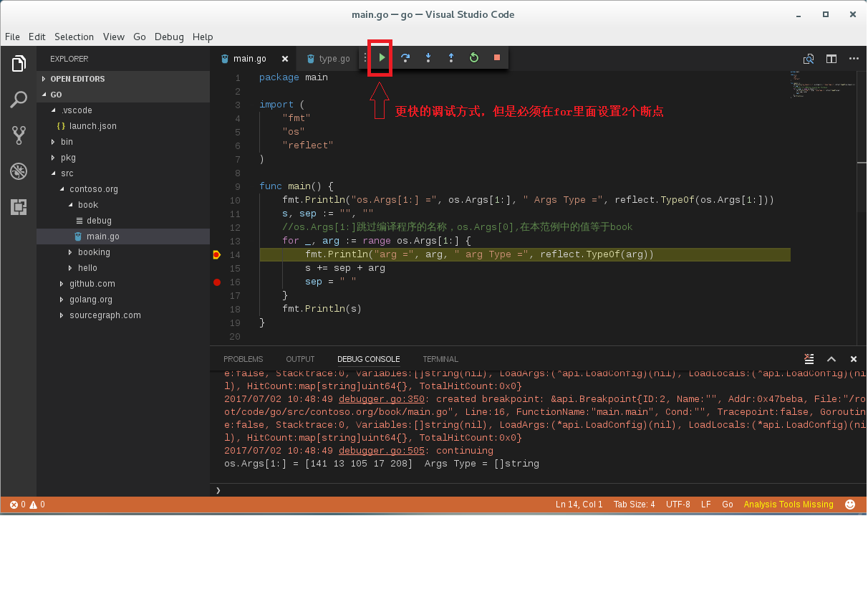Screen dimensions: 868x612
Task: Open the Extensions view in activity bar
Action: click(x=19, y=207)
